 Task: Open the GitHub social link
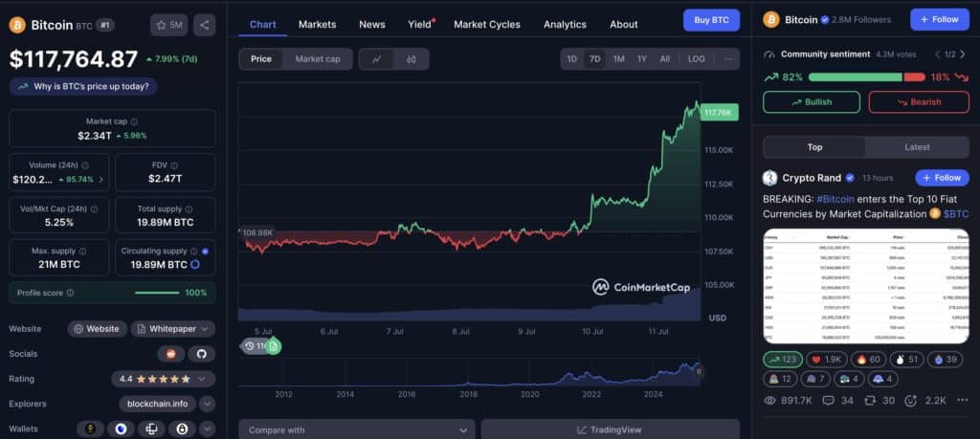tap(201, 354)
